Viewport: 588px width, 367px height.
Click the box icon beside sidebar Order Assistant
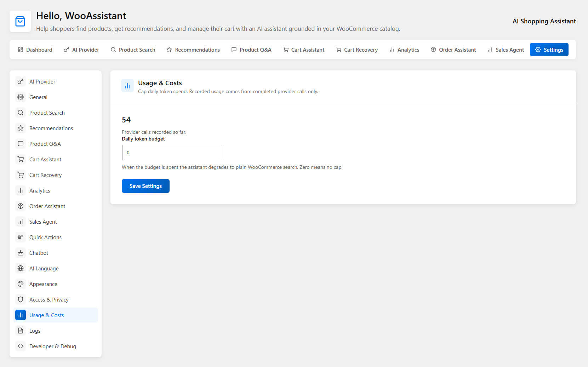21,206
